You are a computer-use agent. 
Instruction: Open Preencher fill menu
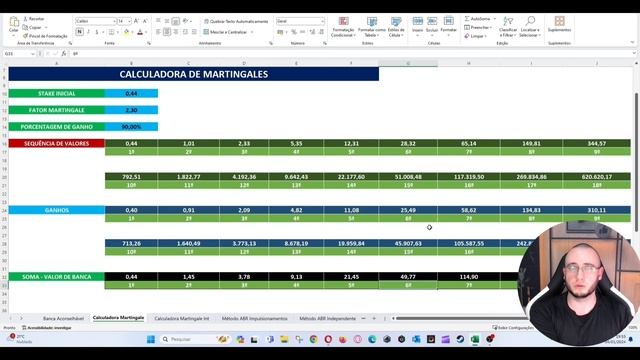[x=478, y=27]
